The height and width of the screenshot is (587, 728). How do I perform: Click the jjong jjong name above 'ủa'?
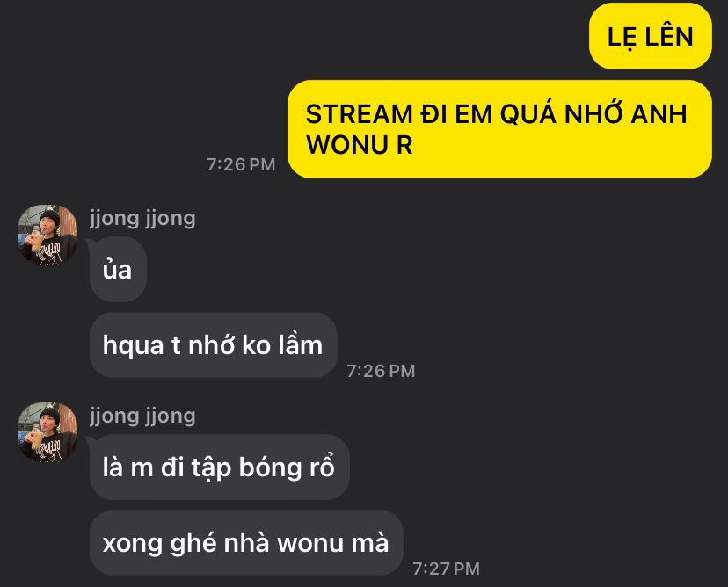[142, 218]
